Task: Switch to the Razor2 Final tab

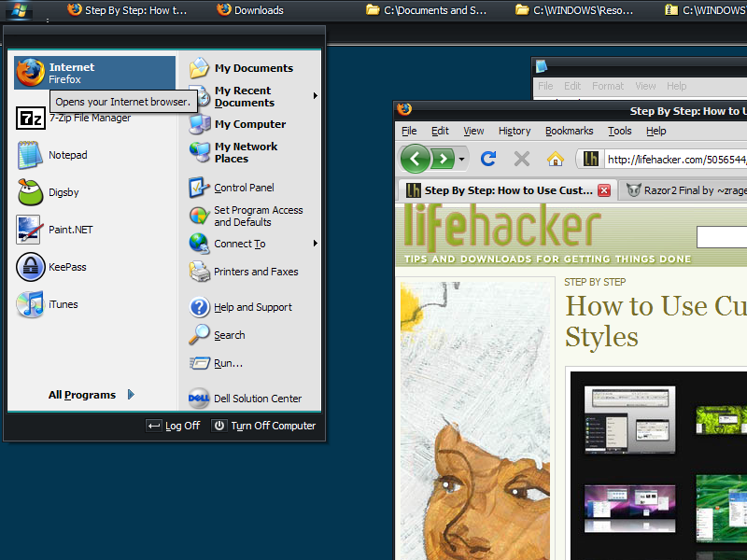Action: coord(686,190)
